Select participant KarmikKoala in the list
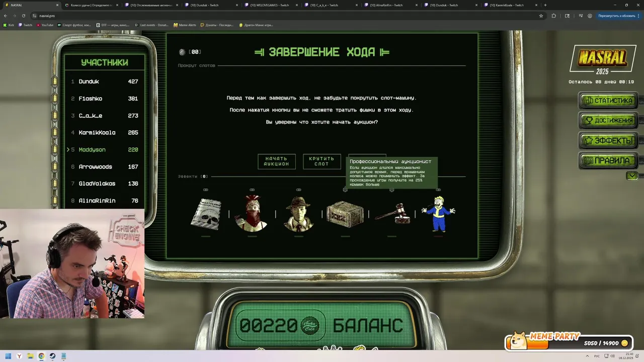644x362 pixels. point(104,133)
